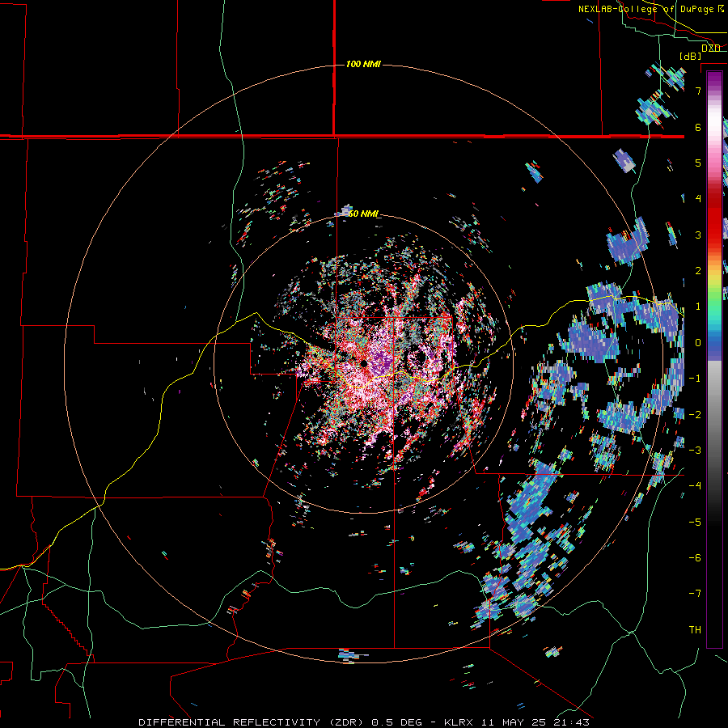This screenshot has height=728, width=728.
Task: Click the "-3" value on the color scale
Action: (x=695, y=451)
